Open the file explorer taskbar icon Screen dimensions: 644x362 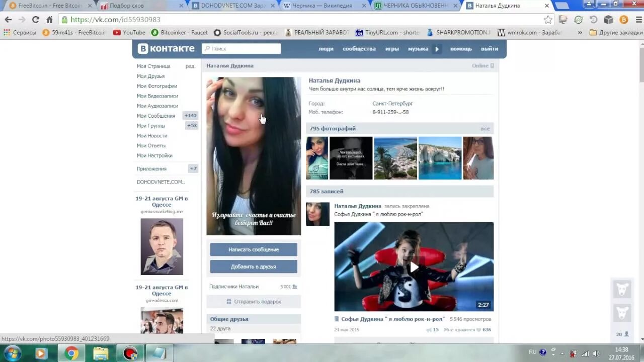[101, 353]
